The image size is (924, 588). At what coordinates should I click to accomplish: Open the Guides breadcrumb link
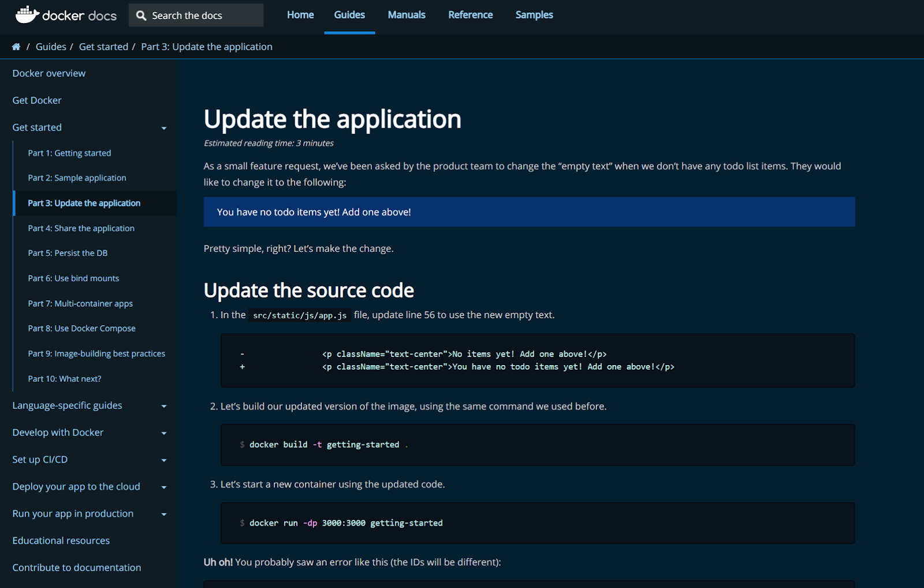click(51, 46)
